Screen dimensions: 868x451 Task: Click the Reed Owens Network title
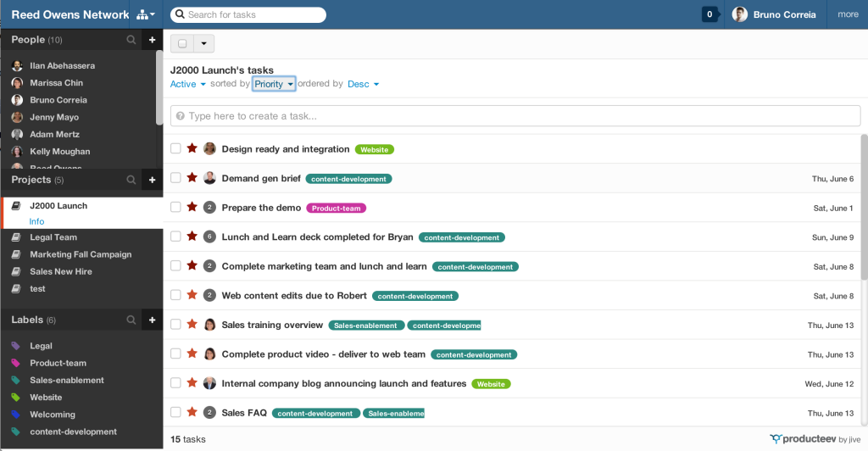[70, 15]
